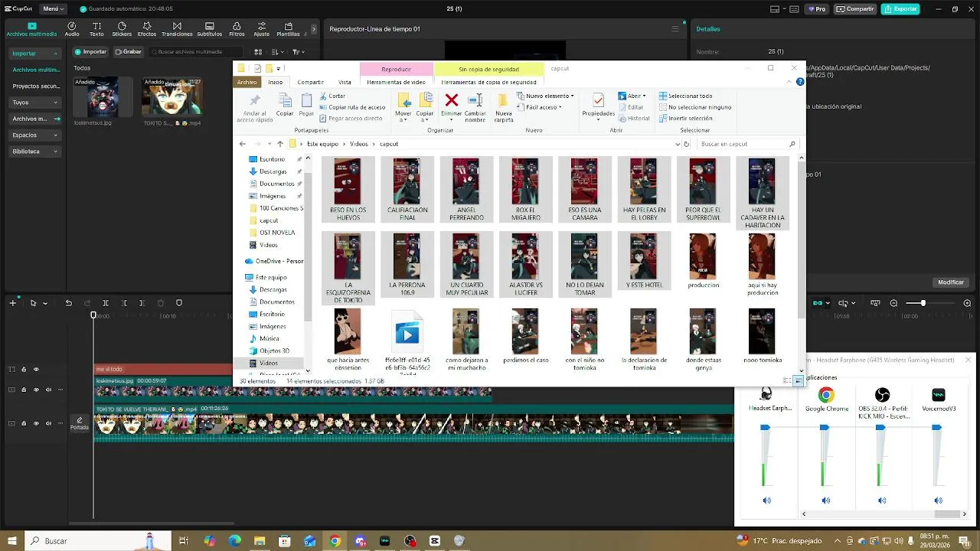Open the Filtros panel in CapCut
Screen dimensions: 980x551
(x=237, y=29)
